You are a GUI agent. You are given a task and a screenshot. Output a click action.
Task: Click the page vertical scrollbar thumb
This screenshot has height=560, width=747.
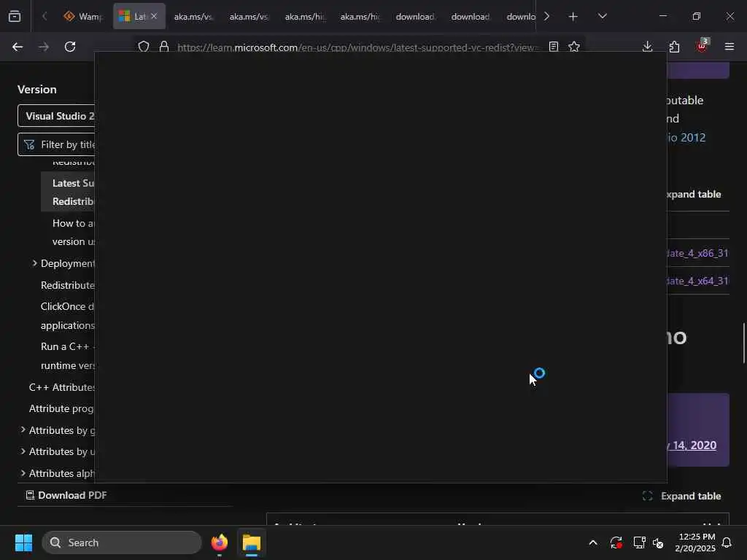(x=743, y=343)
